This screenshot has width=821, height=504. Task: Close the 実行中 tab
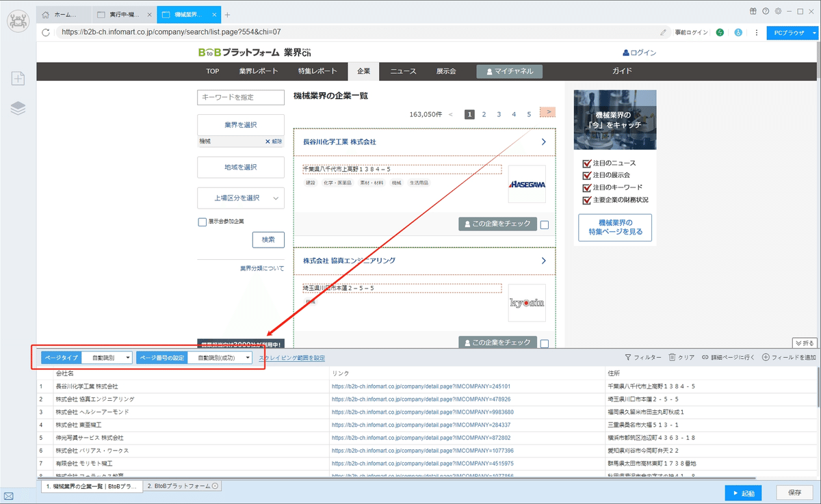pyautogui.click(x=149, y=14)
